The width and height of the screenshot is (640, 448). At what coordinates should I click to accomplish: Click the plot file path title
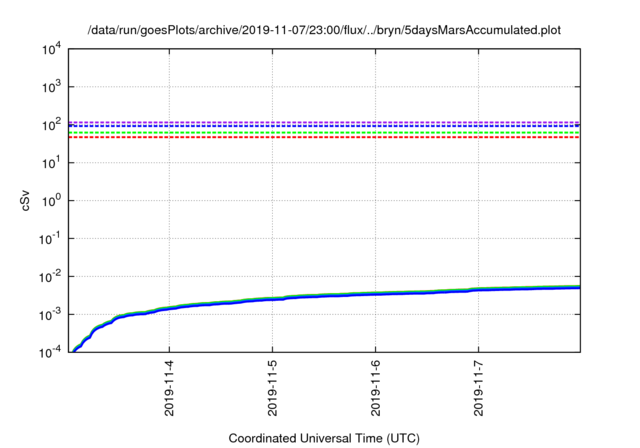324,30
